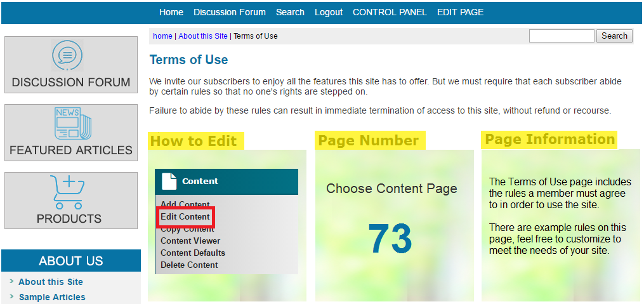Image resolution: width=644 pixels, height=304 pixels.
Task: Click the Discussion Forum speech bubble icon
Action: (x=67, y=55)
